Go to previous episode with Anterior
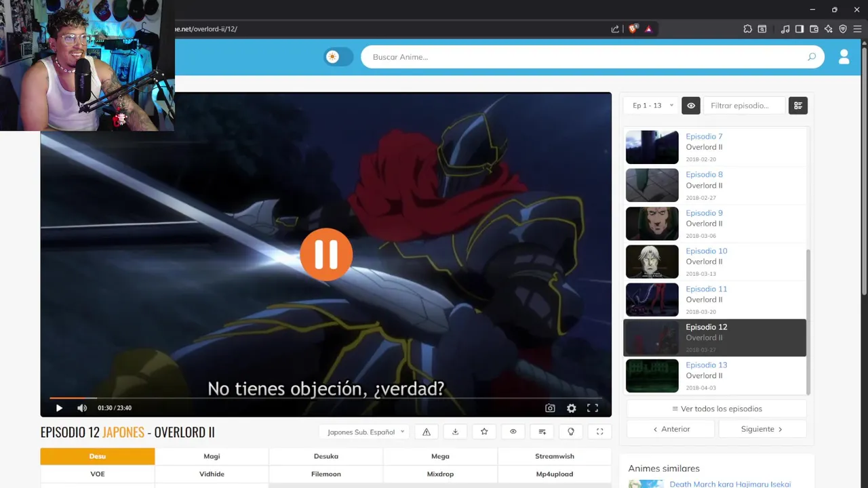 click(671, 429)
